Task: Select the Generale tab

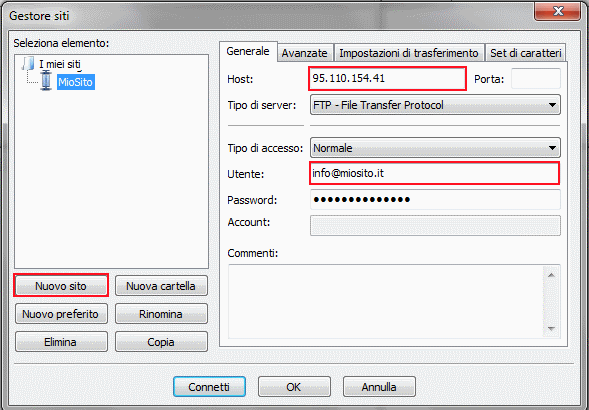Action: click(x=248, y=51)
